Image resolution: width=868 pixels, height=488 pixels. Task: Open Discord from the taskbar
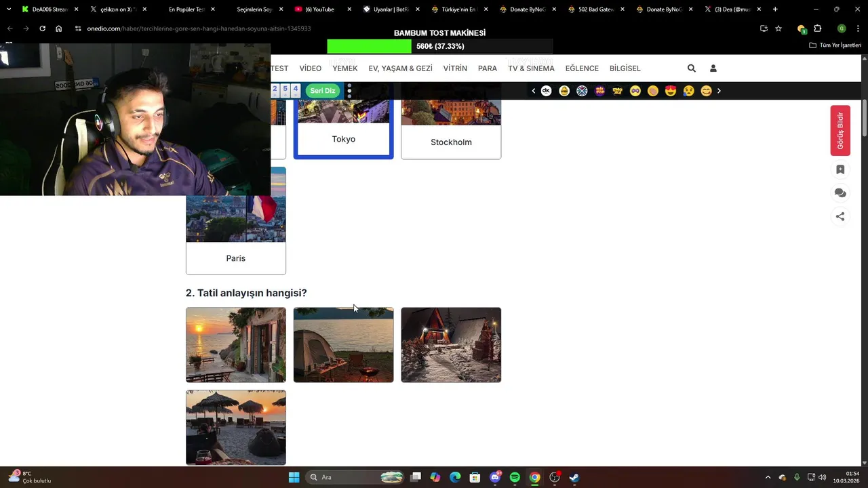pyautogui.click(x=495, y=477)
